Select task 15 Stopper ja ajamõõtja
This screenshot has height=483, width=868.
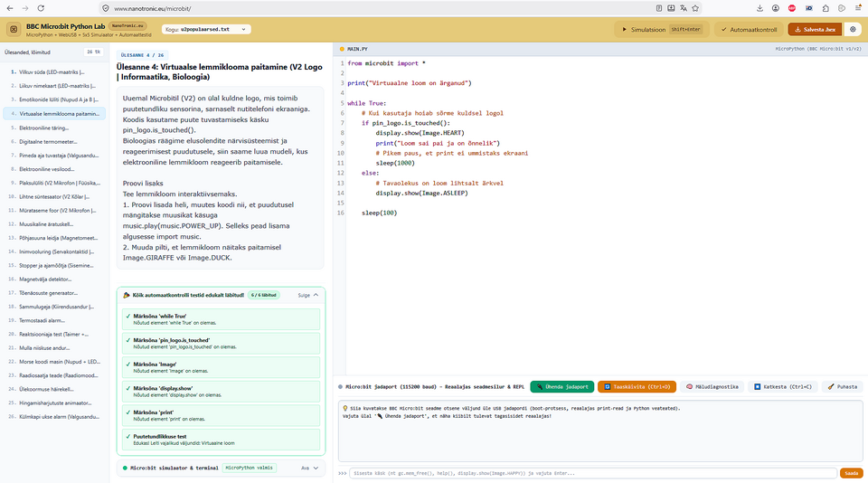54,265
